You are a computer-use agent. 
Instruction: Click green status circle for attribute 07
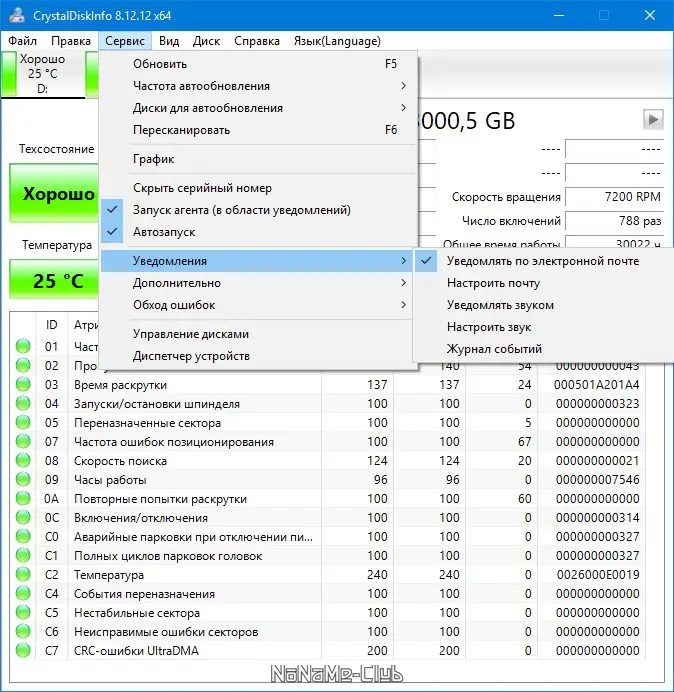tap(23, 441)
